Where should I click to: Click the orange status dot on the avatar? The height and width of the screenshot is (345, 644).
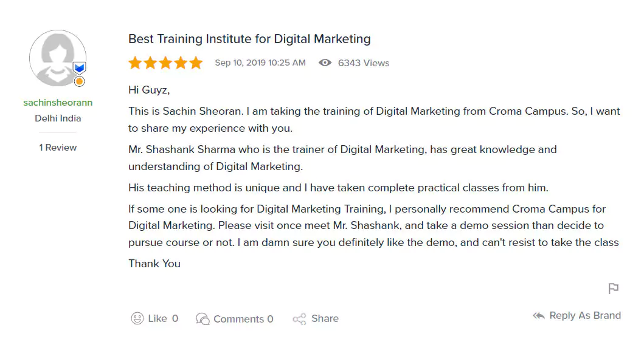[x=79, y=81]
